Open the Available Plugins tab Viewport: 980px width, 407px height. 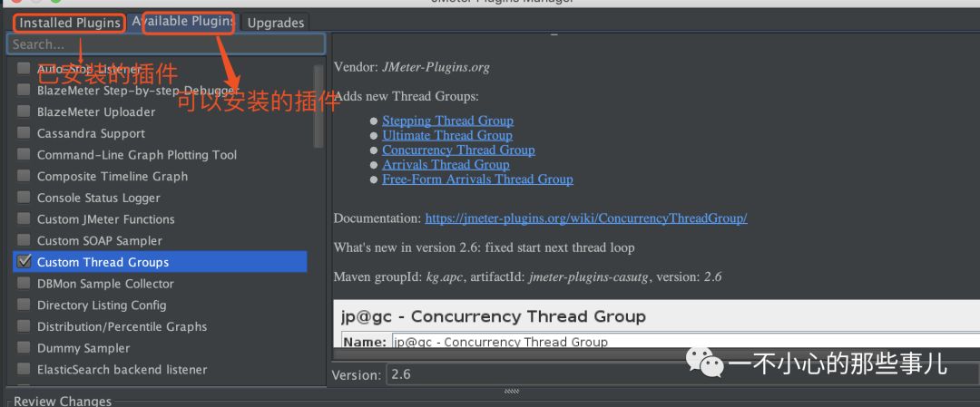click(x=182, y=22)
